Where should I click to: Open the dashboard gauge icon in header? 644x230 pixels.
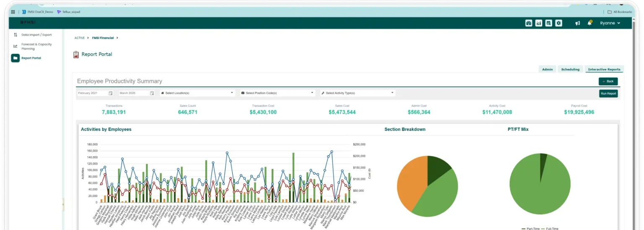point(529,23)
